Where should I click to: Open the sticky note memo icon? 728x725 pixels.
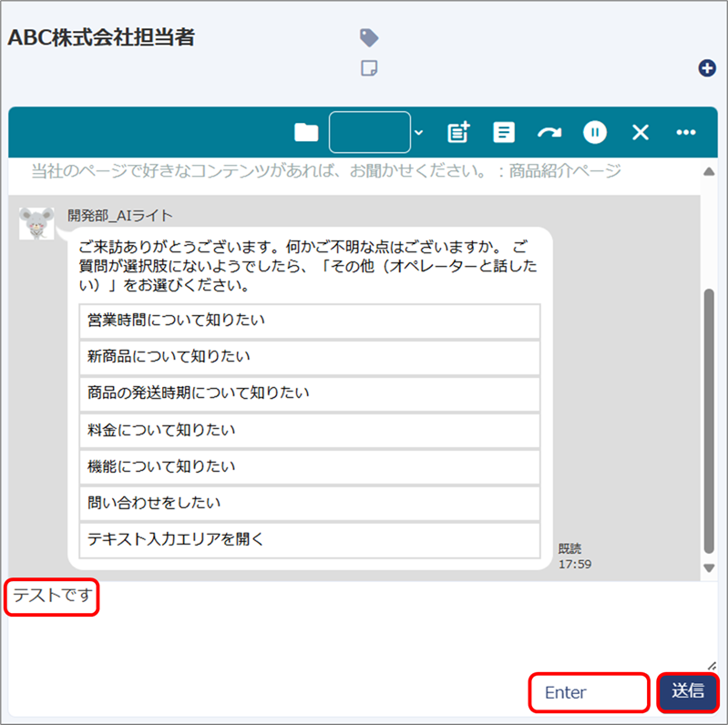369,68
